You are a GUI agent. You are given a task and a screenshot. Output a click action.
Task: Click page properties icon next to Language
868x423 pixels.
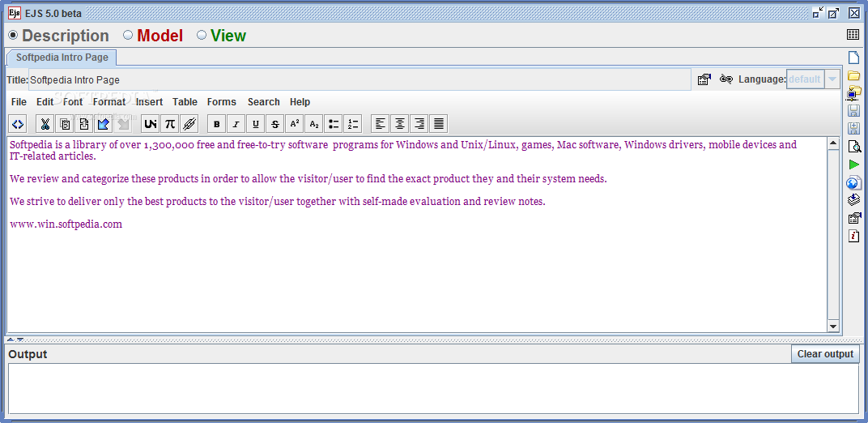(x=704, y=79)
